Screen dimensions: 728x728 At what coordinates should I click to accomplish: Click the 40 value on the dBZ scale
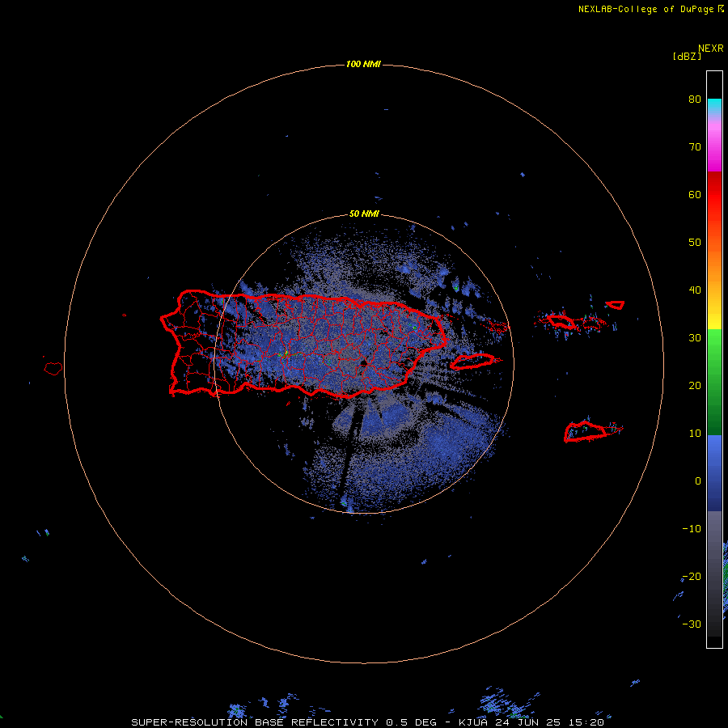(695, 290)
